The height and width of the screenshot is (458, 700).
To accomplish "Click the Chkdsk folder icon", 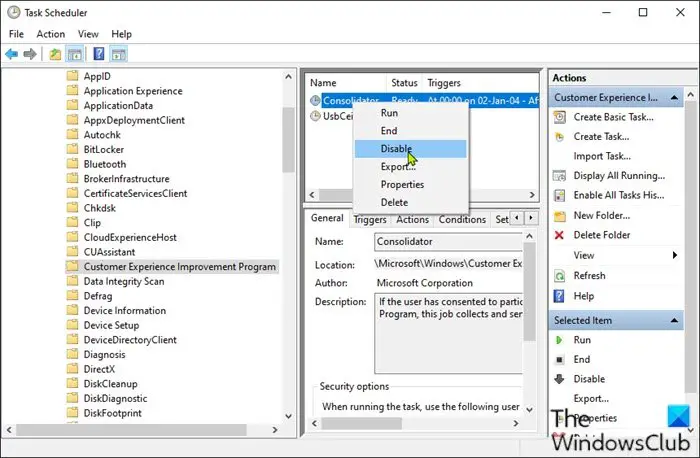I will tap(72, 208).
